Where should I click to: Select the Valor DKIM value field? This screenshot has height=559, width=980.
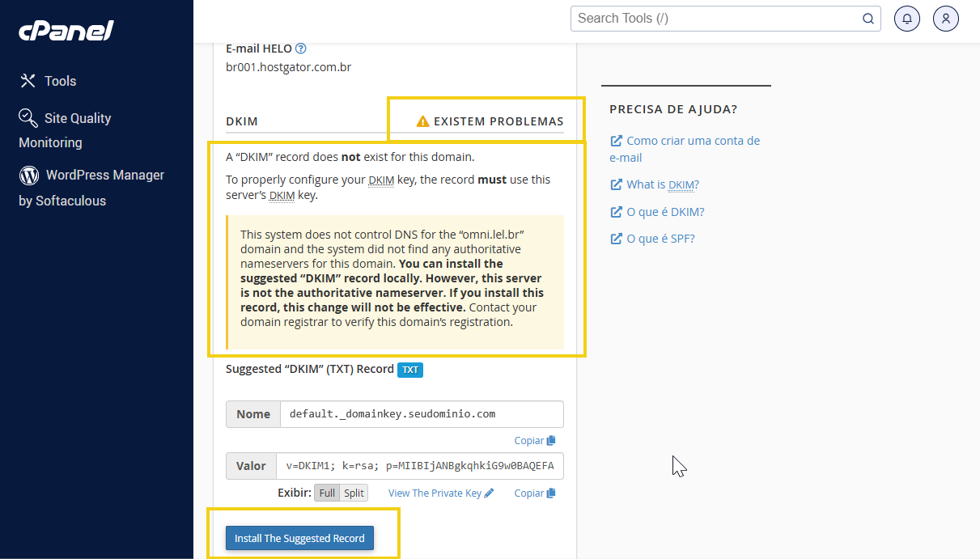coord(420,466)
